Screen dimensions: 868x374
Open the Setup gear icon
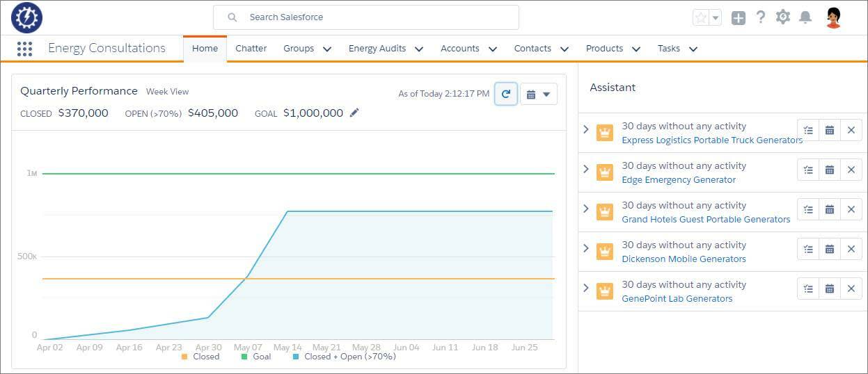click(783, 17)
